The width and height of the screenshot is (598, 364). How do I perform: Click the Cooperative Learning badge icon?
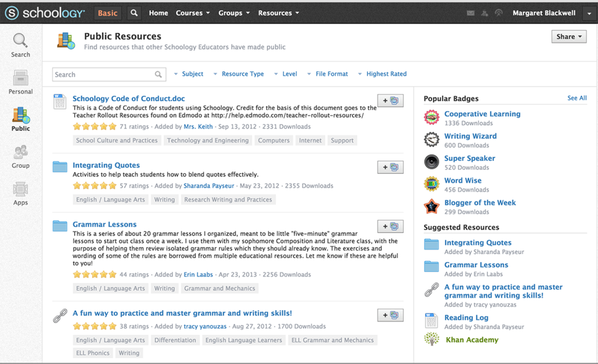point(432,117)
